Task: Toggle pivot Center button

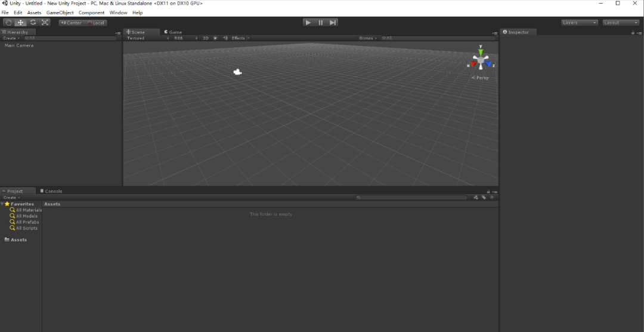Action: coord(71,23)
